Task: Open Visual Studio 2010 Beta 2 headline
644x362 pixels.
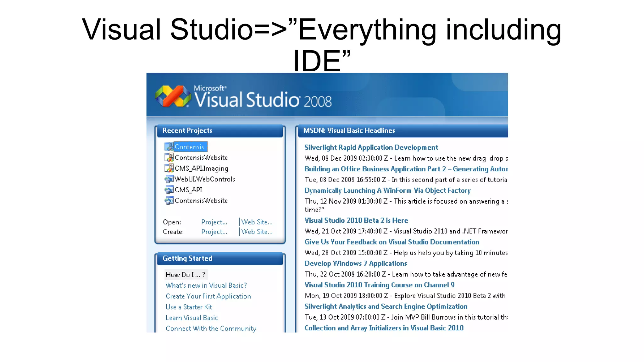Action: click(x=356, y=220)
